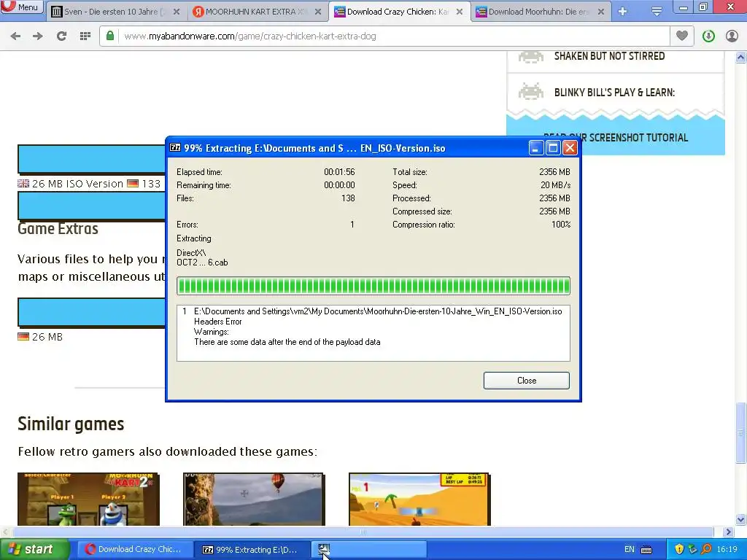Minimize the 7-Zip extracting dialog

(x=536, y=148)
